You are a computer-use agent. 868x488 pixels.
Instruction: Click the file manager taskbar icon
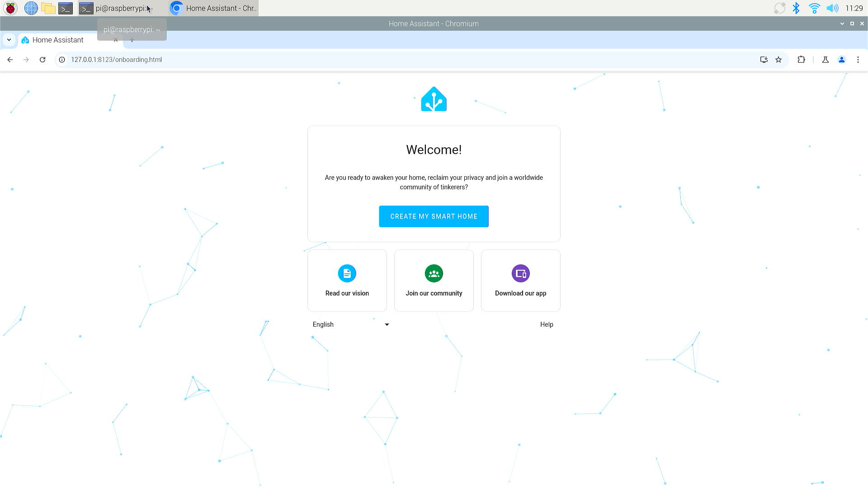pos(48,8)
